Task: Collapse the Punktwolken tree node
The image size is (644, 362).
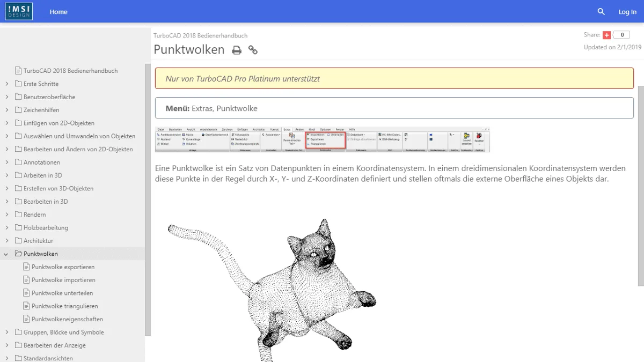Action: 6,254
